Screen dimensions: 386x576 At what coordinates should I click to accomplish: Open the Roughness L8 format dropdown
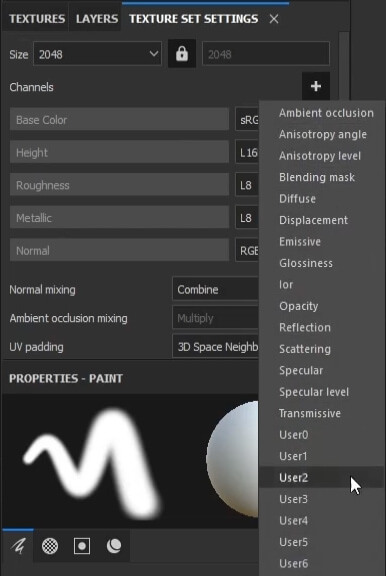(247, 185)
